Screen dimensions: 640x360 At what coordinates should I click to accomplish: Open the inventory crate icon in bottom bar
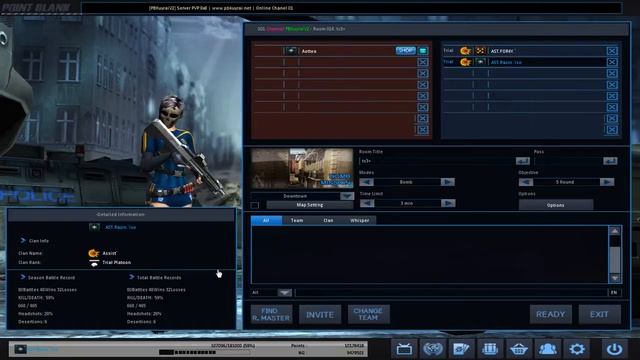tap(490, 349)
